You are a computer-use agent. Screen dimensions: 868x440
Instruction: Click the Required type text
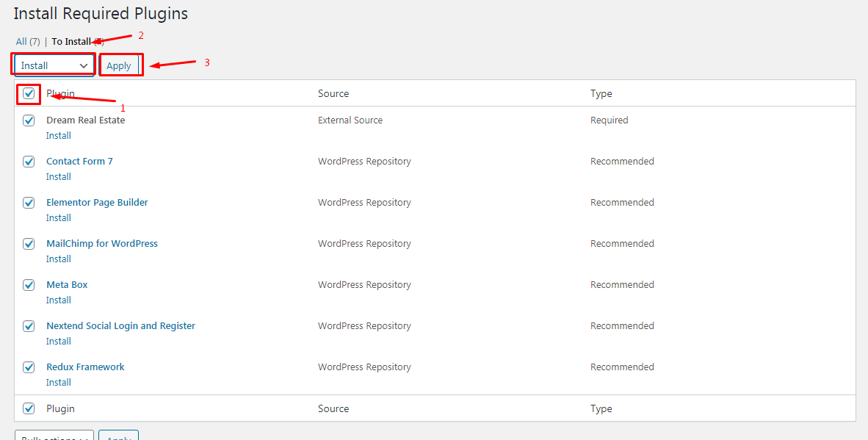pyautogui.click(x=609, y=120)
